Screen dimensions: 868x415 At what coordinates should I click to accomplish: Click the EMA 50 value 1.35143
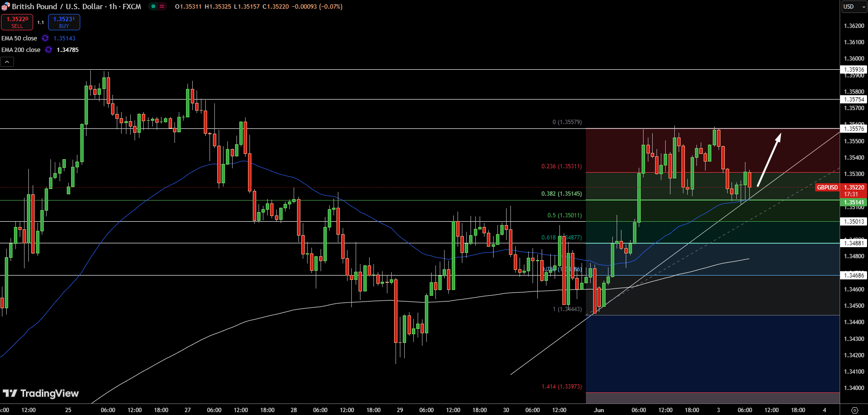[64, 38]
